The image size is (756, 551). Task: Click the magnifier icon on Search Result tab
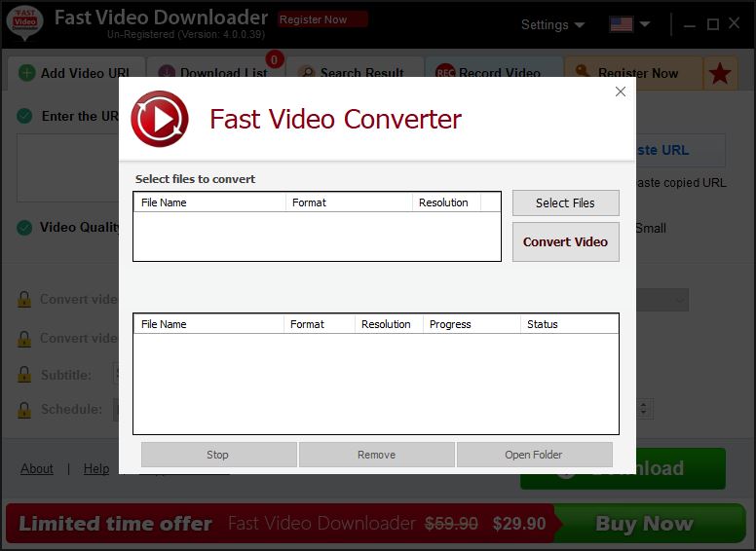click(306, 72)
